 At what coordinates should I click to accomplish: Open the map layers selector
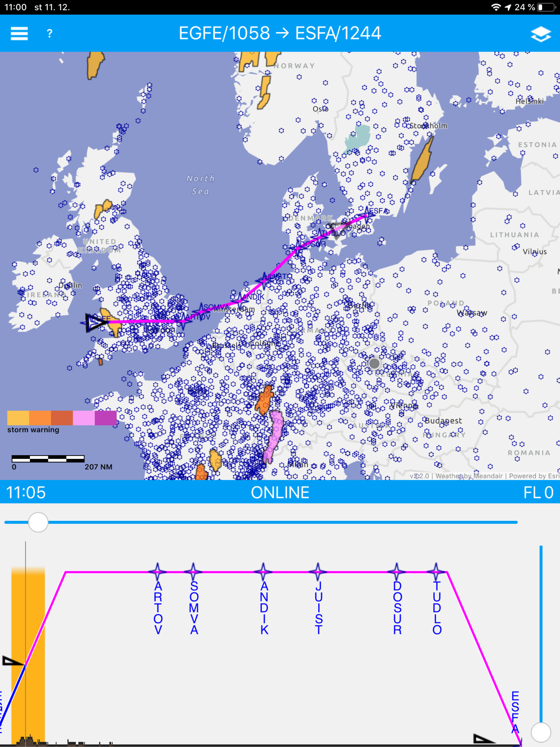click(541, 34)
